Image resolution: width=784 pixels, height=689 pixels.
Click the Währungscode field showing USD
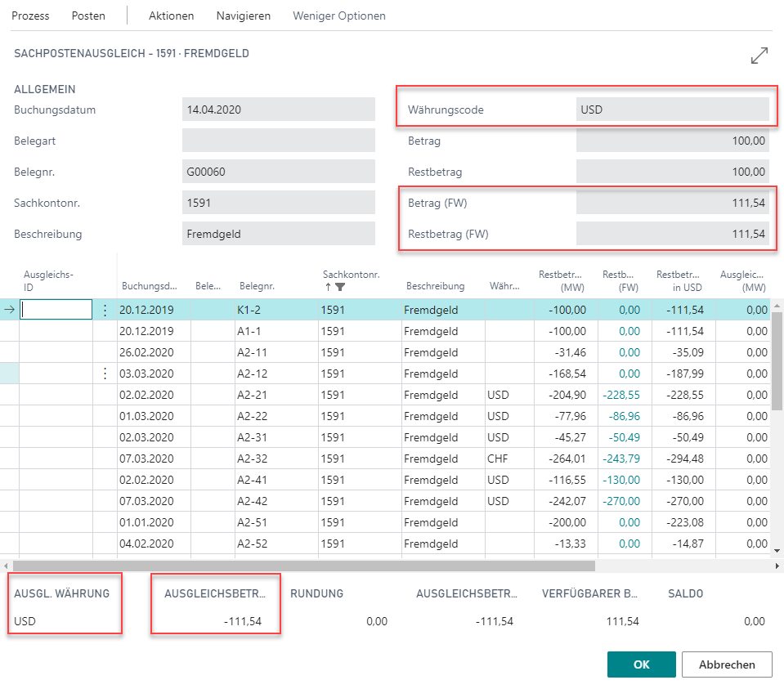tap(673, 110)
